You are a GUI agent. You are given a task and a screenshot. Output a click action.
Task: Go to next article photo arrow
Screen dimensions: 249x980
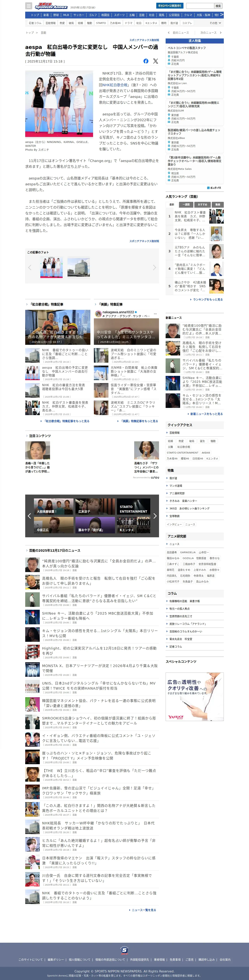[x=154, y=267]
